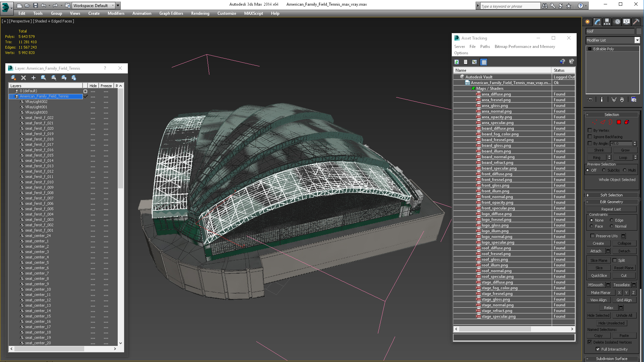Click Status Log list icon in Asset Tracking
The height and width of the screenshot is (362, 644).
pos(466,62)
